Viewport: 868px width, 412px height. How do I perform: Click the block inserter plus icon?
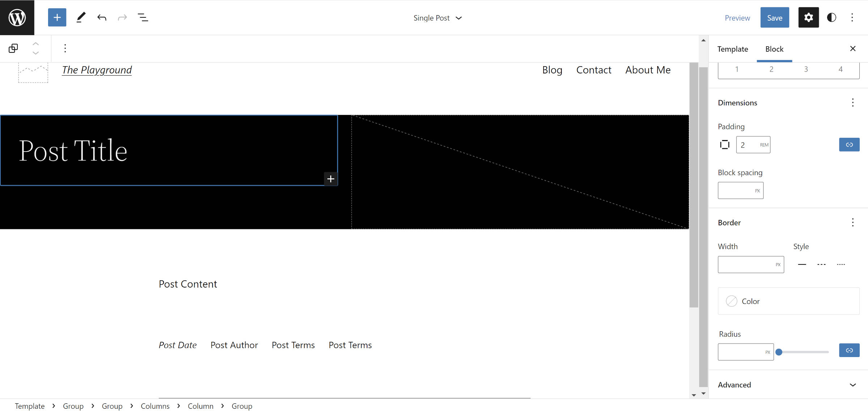57,17
